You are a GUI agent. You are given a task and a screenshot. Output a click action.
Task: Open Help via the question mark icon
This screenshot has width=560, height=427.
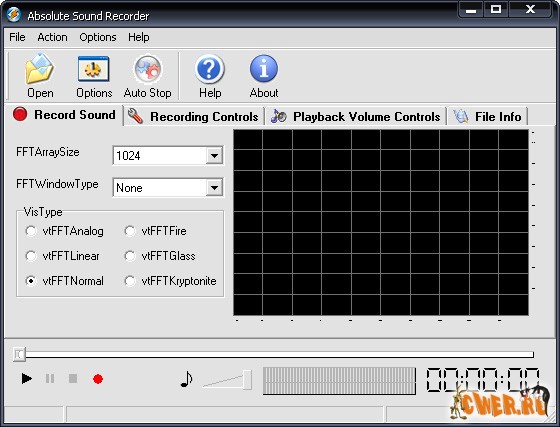click(x=210, y=69)
